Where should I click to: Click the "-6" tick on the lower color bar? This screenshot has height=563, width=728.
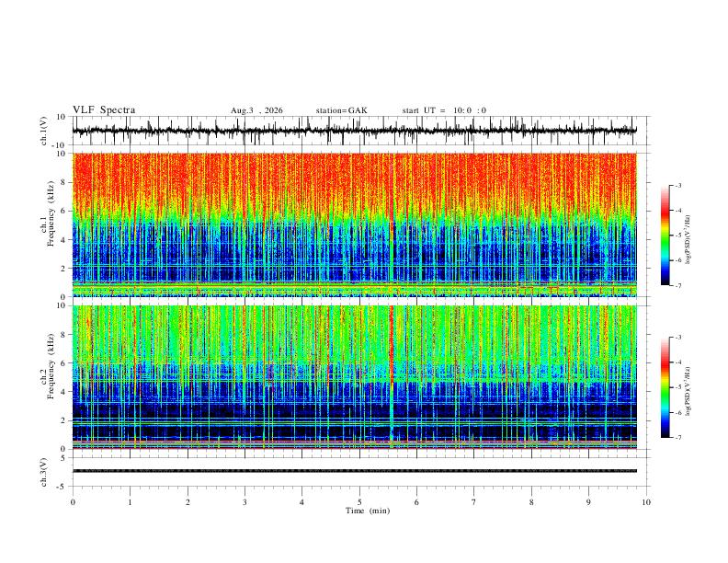677,412
